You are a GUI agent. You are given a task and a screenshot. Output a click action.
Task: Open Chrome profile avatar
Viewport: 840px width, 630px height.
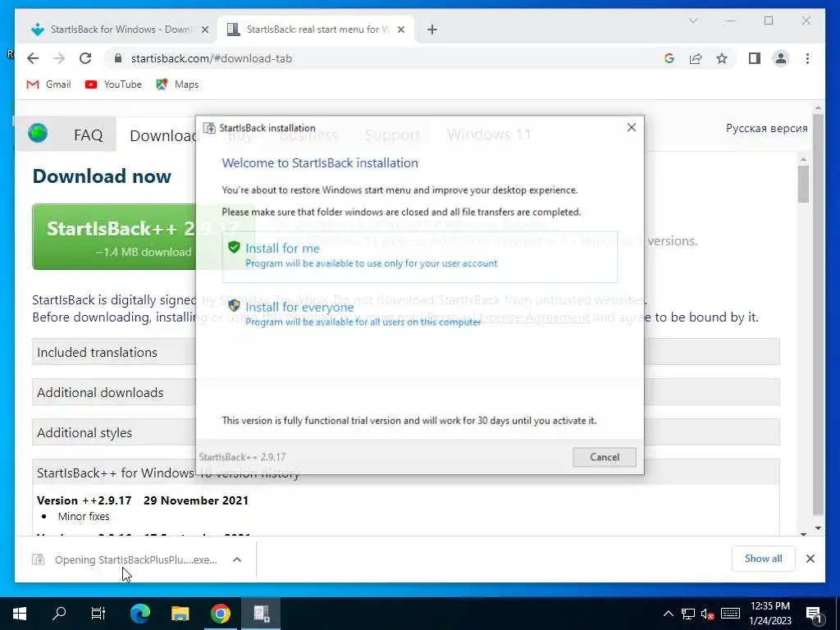pyautogui.click(x=781, y=58)
